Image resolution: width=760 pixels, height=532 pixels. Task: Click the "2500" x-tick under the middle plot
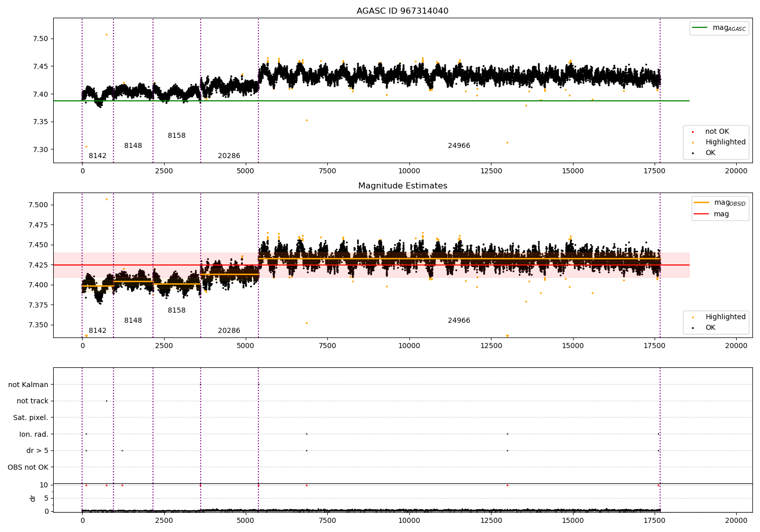click(164, 346)
